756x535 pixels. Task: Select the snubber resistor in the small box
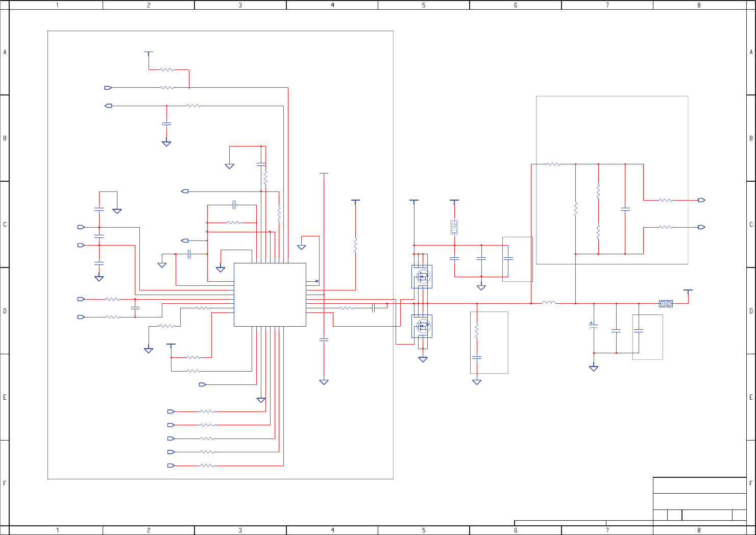tap(477, 330)
